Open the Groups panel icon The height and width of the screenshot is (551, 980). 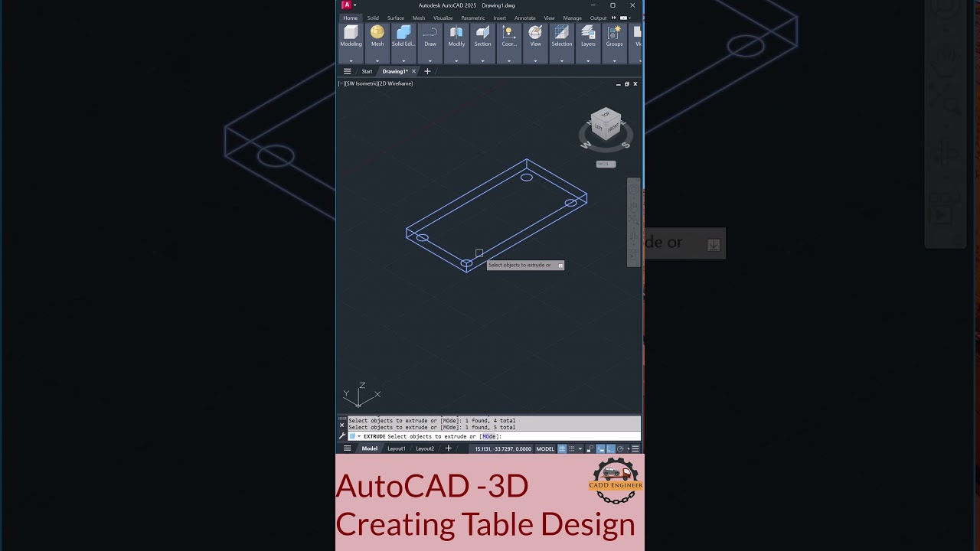[614, 32]
